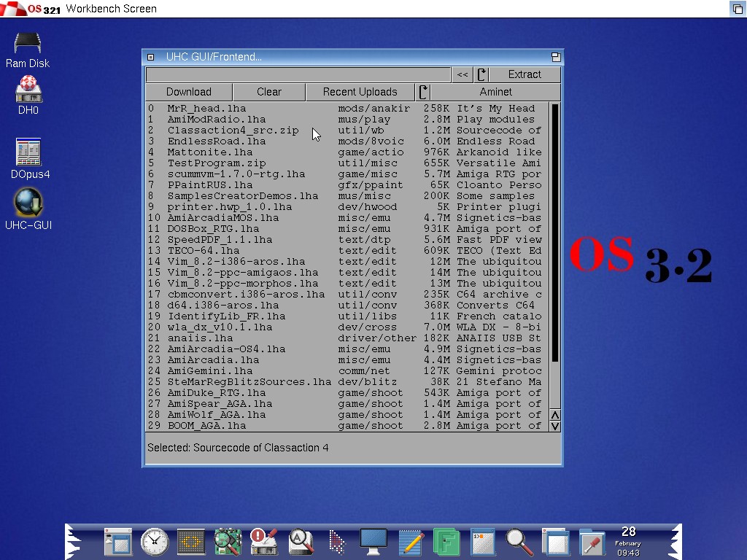Viewport: 747px width, 560px height.
Task: Click cycle gadget beside Extract
Action: tap(481, 74)
